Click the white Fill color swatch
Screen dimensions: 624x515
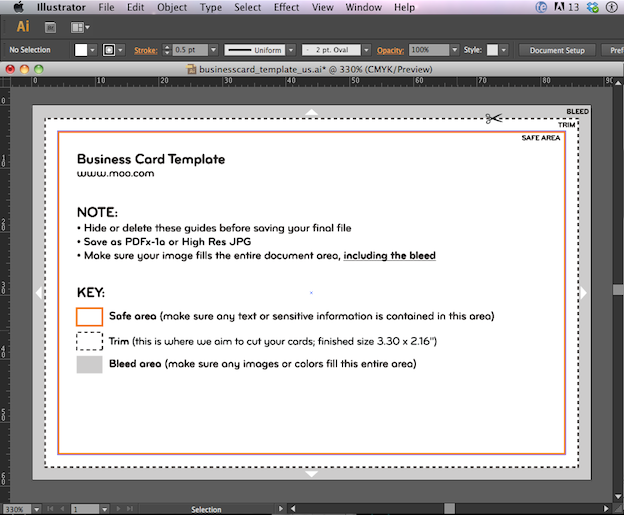coord(81,50)
